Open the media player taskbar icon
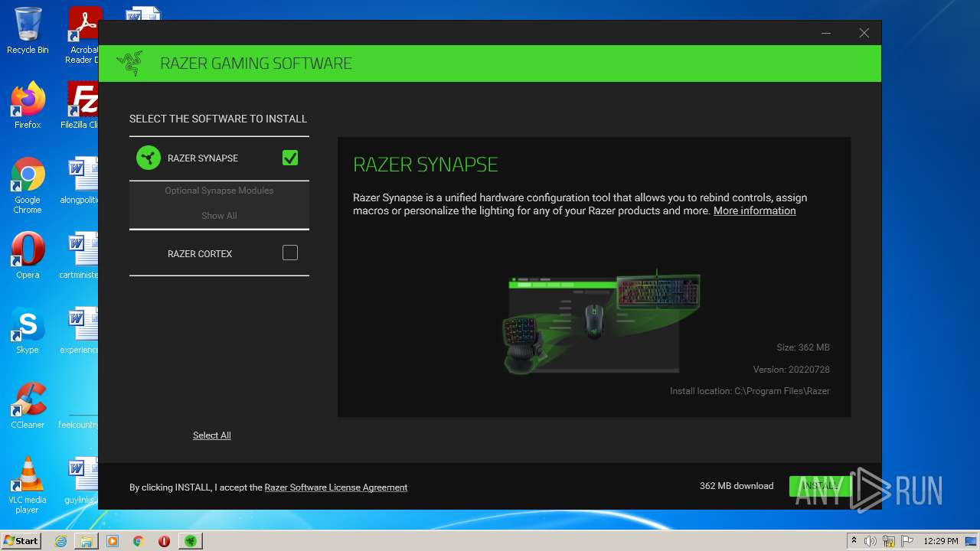Screen dimensions: 980x551 113,541
